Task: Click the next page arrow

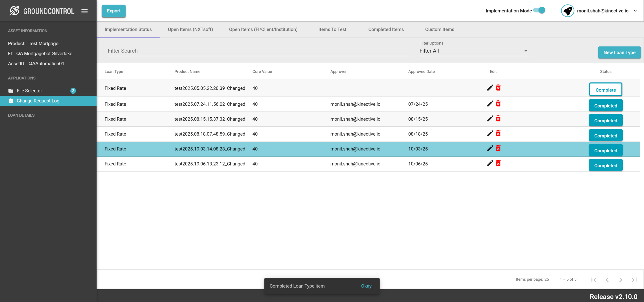Action: 621,279
